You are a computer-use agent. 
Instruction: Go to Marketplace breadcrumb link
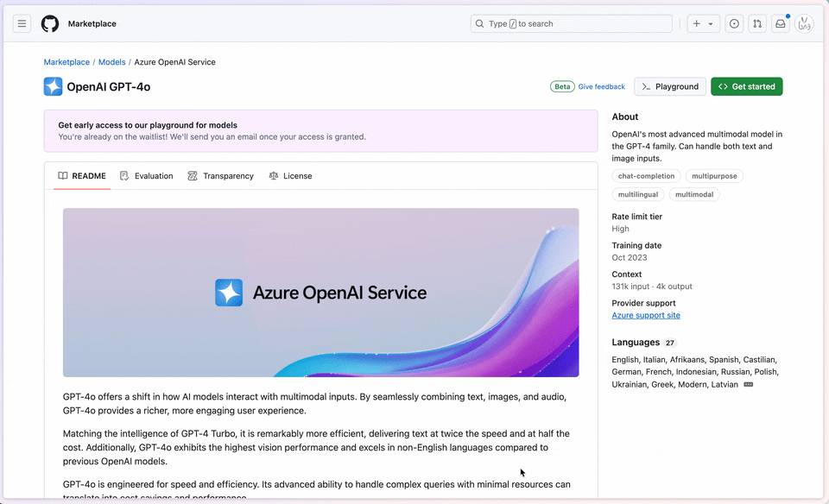[x=66, y=62]
